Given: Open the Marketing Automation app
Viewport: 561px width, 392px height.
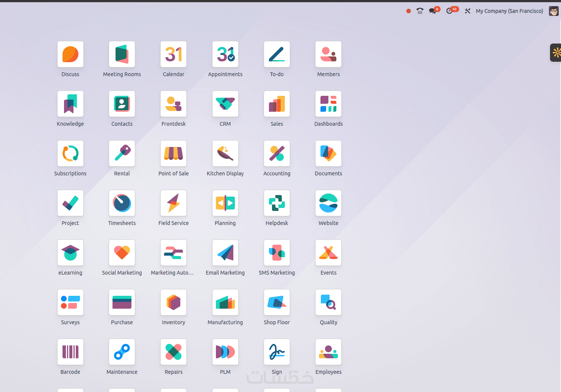Looking at the screenshot, I should [173, 253].
